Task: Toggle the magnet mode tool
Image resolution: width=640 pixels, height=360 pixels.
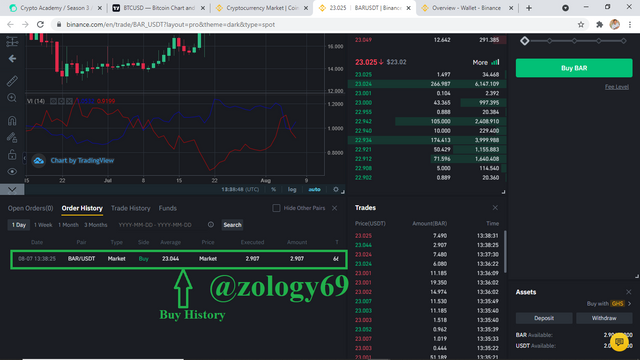Action: 12,120
